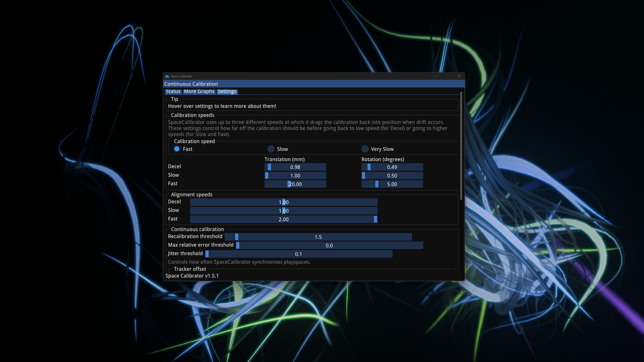Select the Slow calibration speed option
This screenshot has width=644, height=362.
271,149
